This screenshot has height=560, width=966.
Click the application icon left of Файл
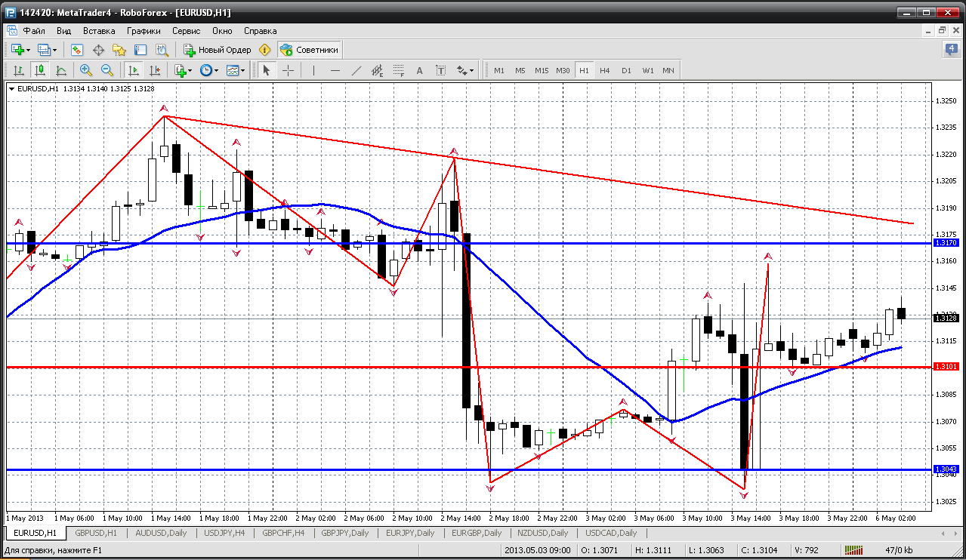(x=11, y=31)
